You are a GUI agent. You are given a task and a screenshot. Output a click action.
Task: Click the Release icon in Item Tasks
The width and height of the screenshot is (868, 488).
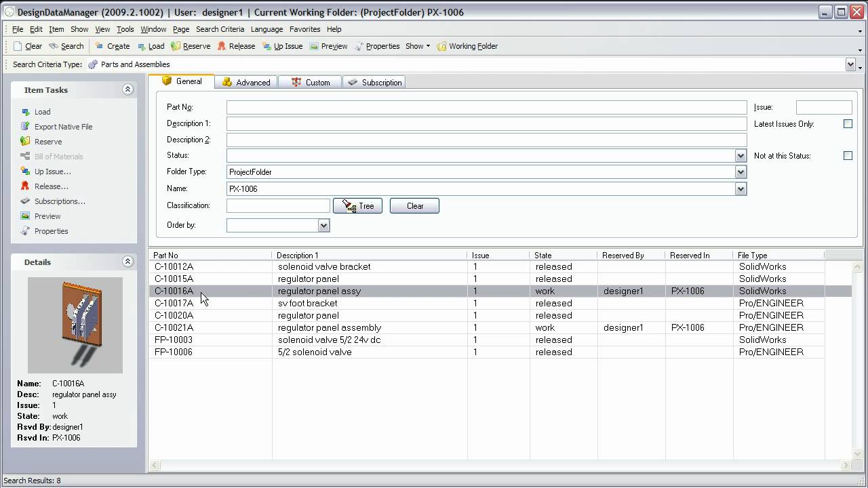[x=25, y=186]
